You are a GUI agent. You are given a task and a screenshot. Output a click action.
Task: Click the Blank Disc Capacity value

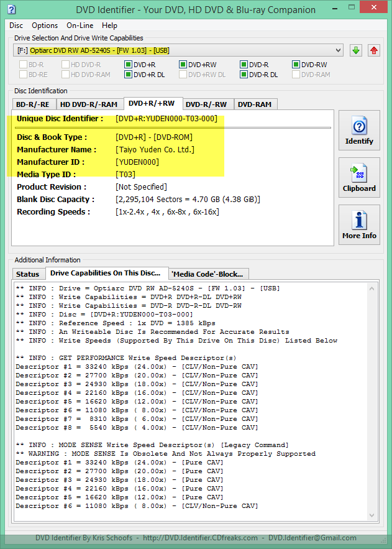[x=188, y=199]
